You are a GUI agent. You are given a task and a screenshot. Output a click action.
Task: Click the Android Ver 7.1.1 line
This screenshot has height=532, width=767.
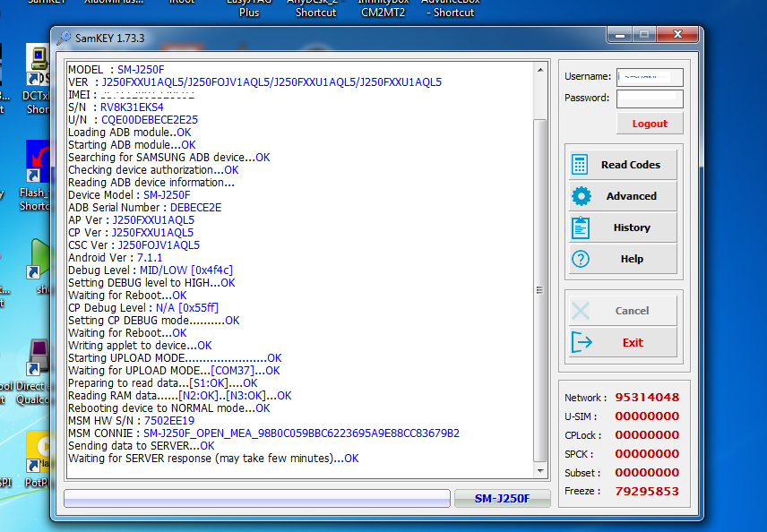click(x=116, y=258)
